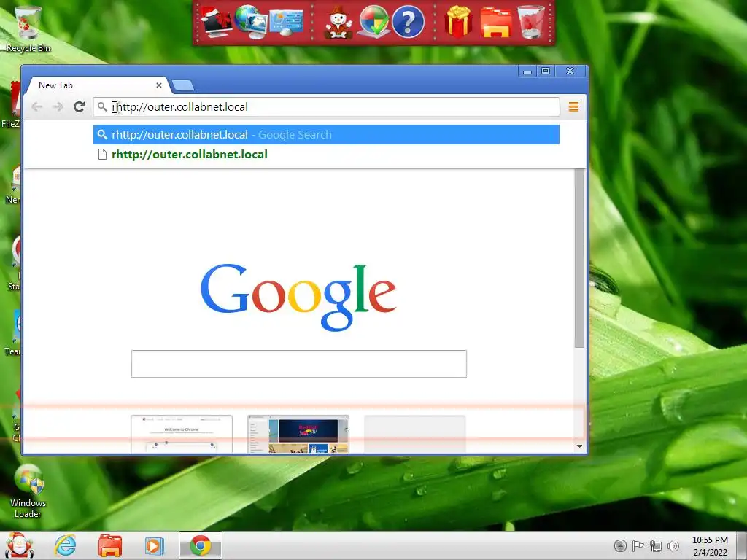
Task: Open the file explorer taskbar folder
Action: (x=110, y=545)
